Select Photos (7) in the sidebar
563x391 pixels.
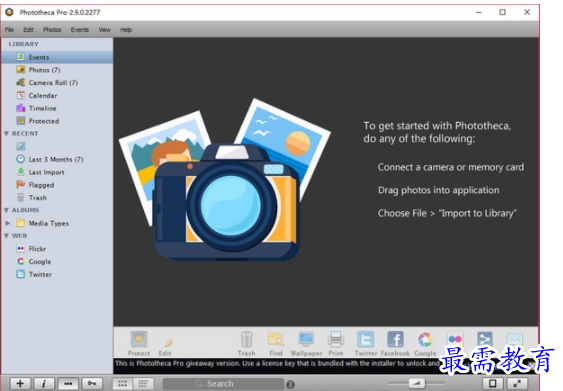pos(57,70)
